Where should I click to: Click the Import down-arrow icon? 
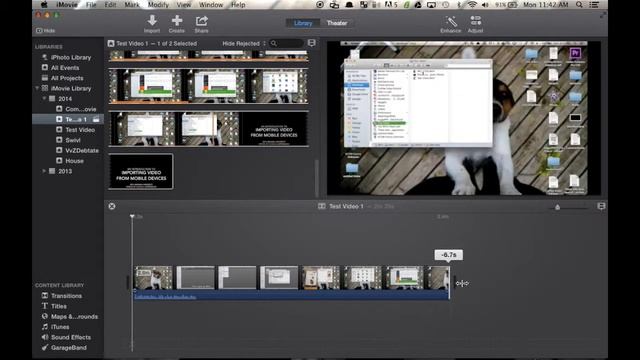pyautogui.click(x=152, y=20)
